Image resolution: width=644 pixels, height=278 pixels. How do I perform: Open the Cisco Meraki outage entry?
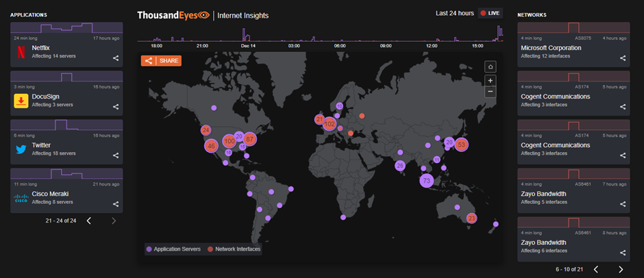(x=66, y=190)
